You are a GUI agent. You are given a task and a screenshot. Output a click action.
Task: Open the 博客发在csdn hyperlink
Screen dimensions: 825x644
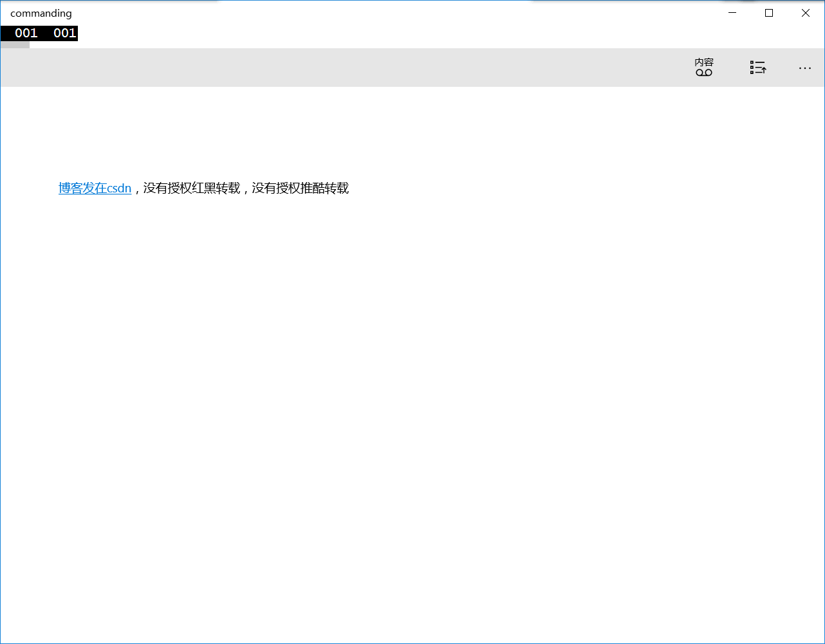point(95,188)
